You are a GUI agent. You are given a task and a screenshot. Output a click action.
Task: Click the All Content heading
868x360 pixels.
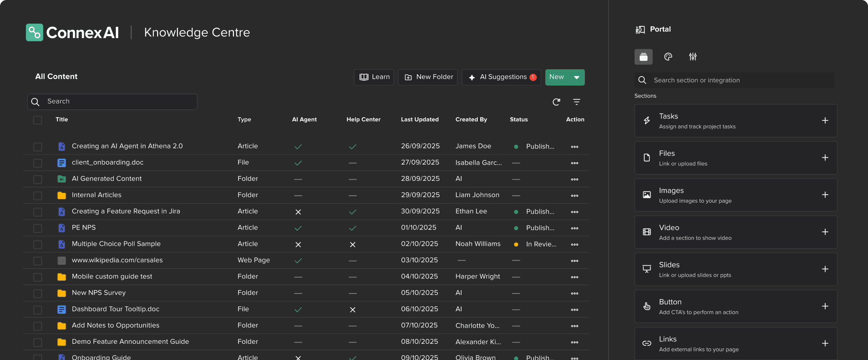pyautogui.click(x=56, y=77)
